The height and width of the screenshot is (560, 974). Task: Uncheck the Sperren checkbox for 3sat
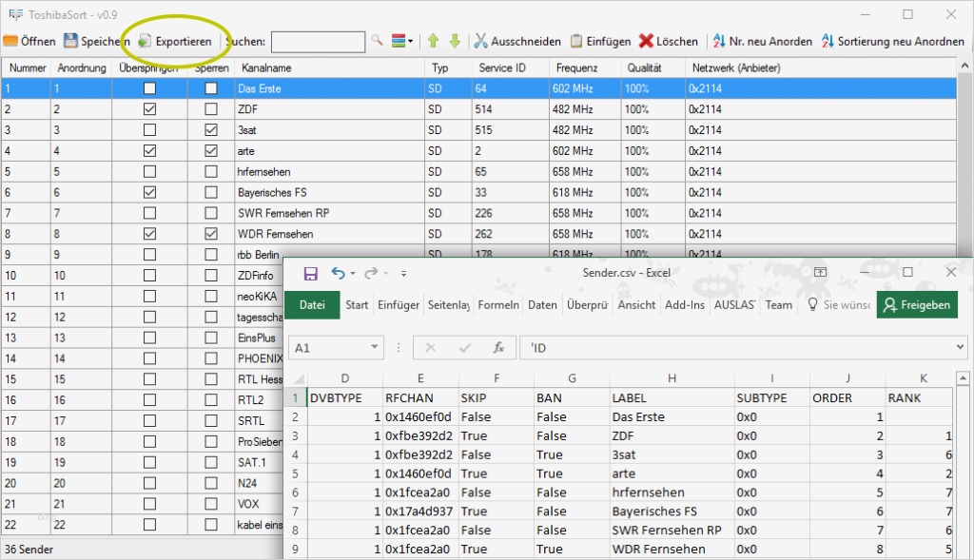[213, 129]
